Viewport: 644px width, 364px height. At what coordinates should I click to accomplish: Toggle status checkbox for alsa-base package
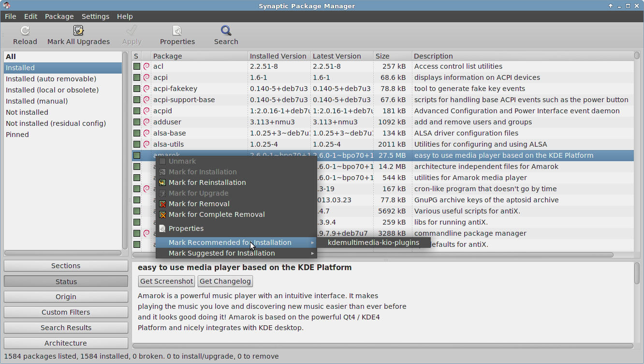tap(137, 133)
